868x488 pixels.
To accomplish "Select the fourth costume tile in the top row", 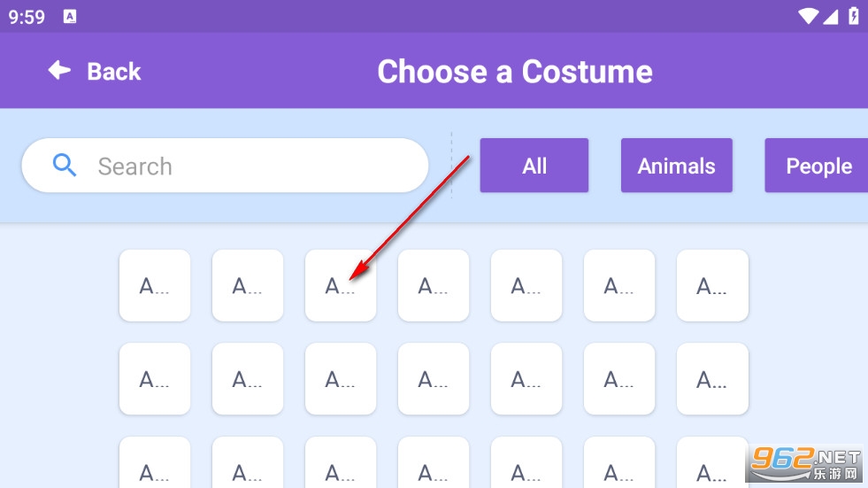I will pyautogui.click(x=434, y=285).
